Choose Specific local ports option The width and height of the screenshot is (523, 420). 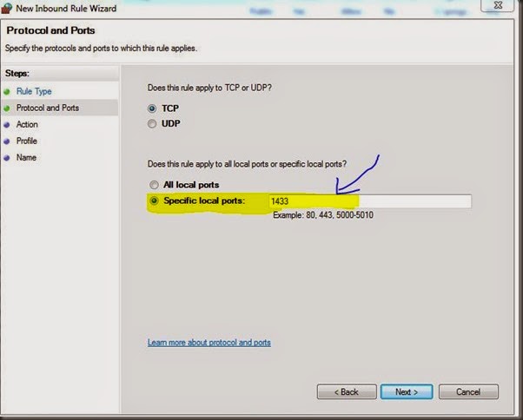[154, 200]
